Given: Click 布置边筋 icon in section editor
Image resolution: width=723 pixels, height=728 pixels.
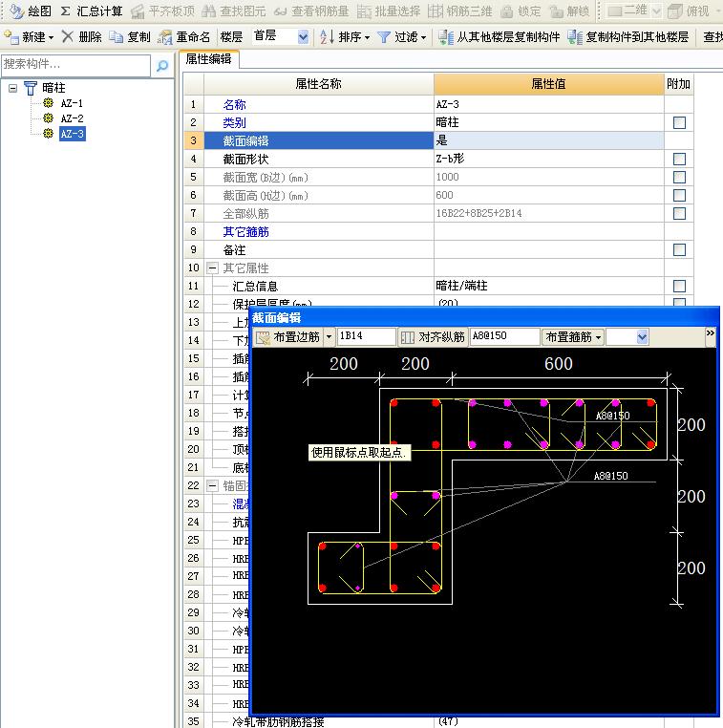Looking at the screenshot, I should [263, 337].
